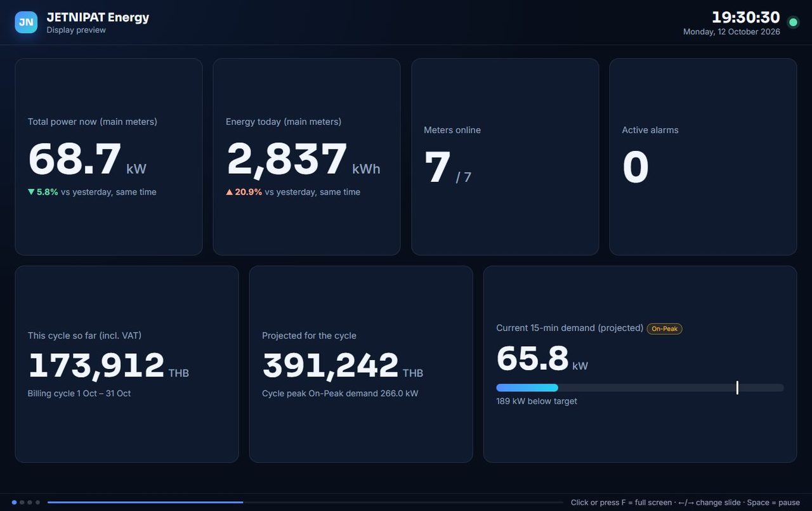Click the JN logo icon
The width and height of the screenshot is (812, 511).
tap(27, 22)
